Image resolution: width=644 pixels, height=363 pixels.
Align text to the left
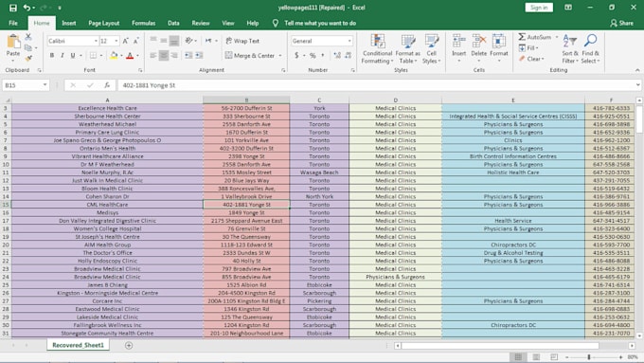click(153, 55)
